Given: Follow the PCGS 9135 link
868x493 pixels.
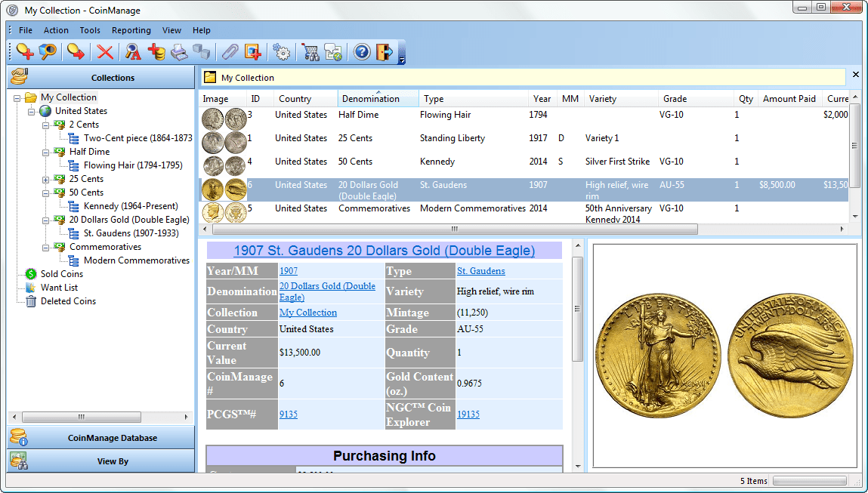Looking at the screenshot, I should (x=289, y=414).
